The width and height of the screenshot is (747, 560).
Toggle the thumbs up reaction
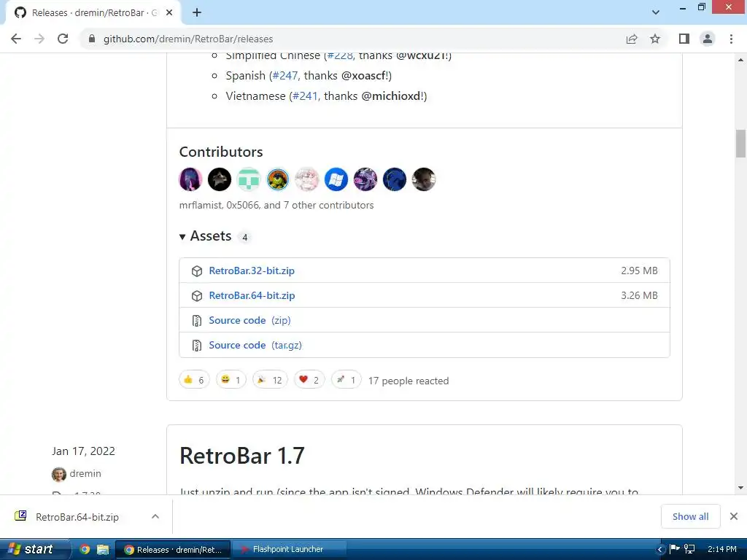click(194, 379)
